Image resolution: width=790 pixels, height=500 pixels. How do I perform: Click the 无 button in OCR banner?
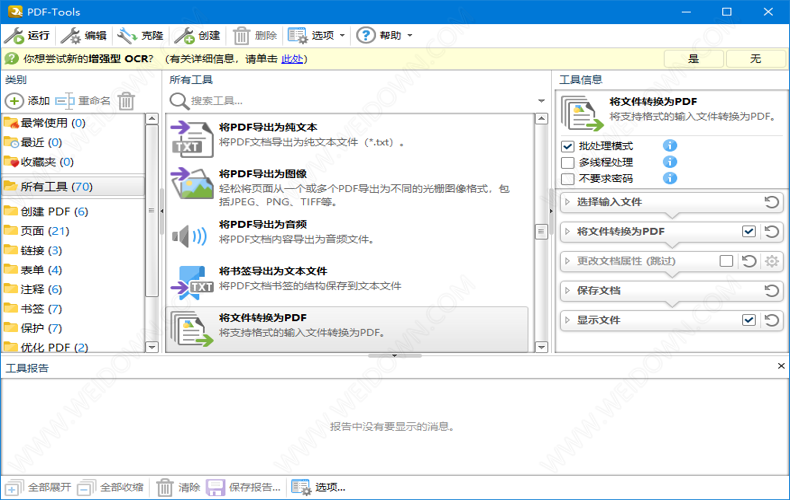[x=755, y=58]
